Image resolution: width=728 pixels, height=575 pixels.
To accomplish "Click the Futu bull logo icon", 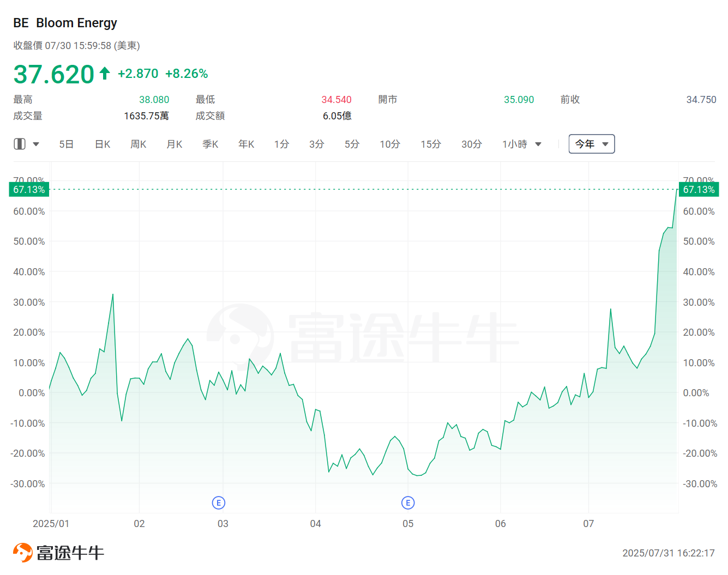I will (23, 553).
